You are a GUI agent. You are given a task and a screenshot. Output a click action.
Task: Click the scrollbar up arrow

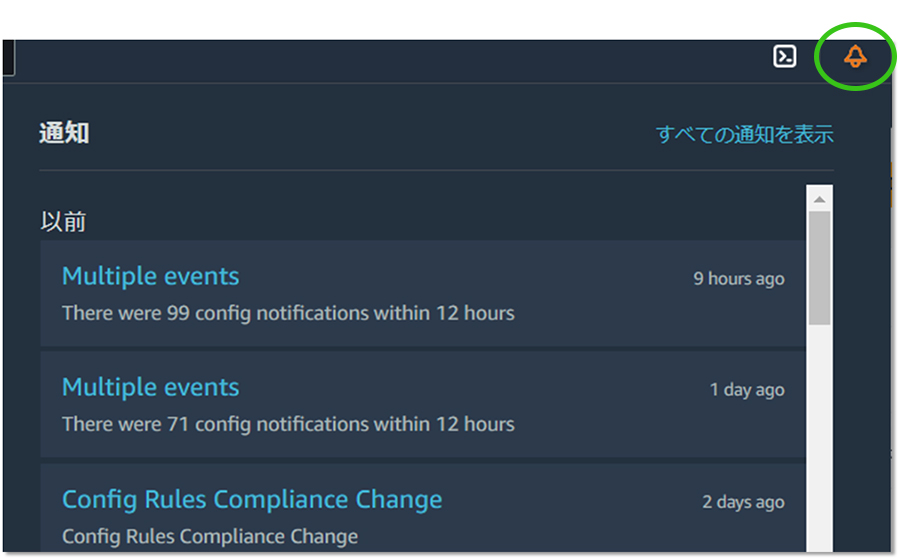pyautogui.click(x=819, y=199)
